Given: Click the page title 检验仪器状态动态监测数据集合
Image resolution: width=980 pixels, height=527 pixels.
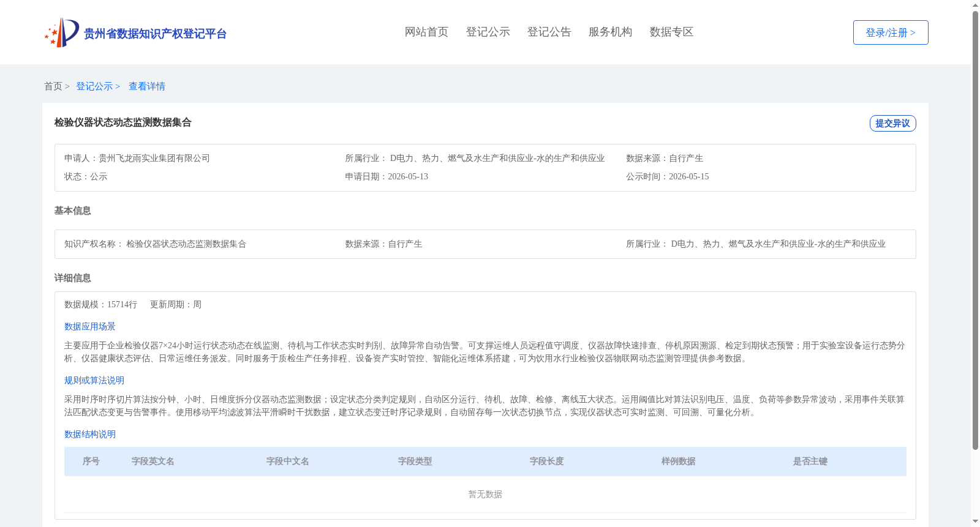Looking at the screenshot, I should (x=123, y=122).
